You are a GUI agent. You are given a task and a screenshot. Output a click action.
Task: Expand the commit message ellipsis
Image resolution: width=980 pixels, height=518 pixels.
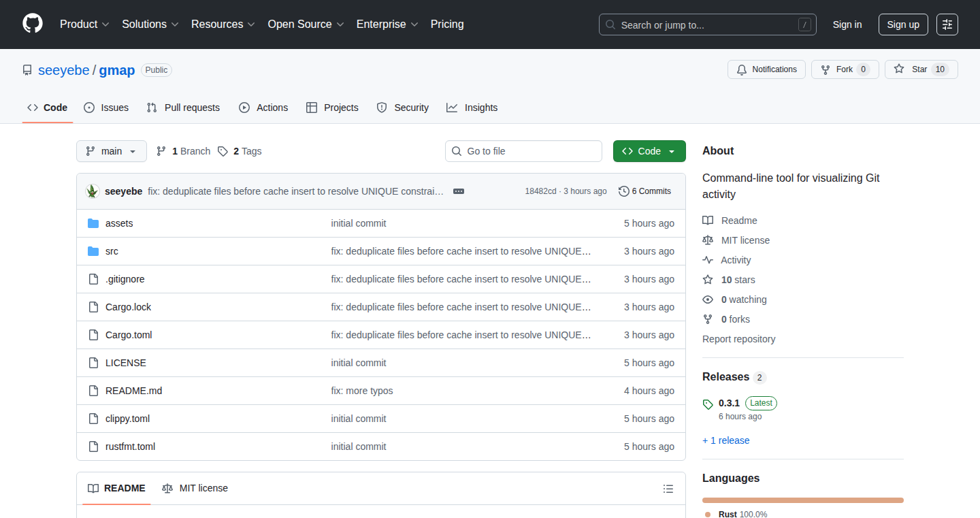pos(459,191)
